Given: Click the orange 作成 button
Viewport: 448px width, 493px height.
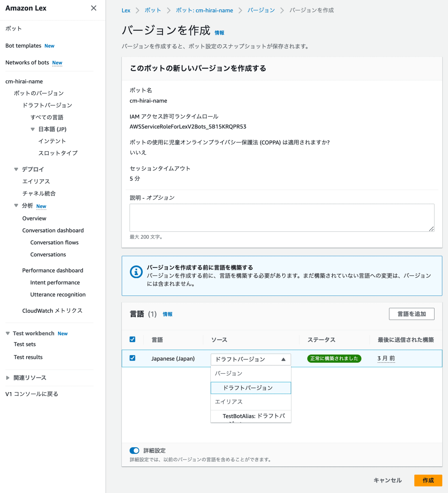Looking at the screenshot, I should 428,480.
